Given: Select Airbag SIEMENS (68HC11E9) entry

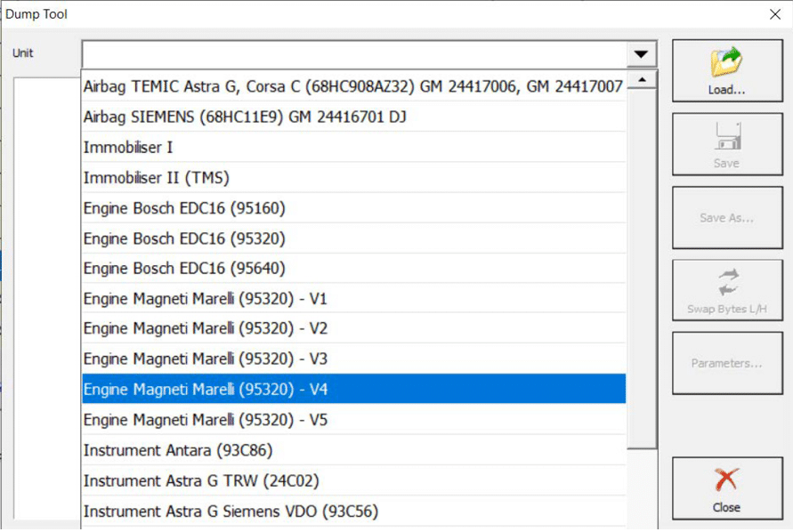Looking at the screenshot, I should click(245, 117).
